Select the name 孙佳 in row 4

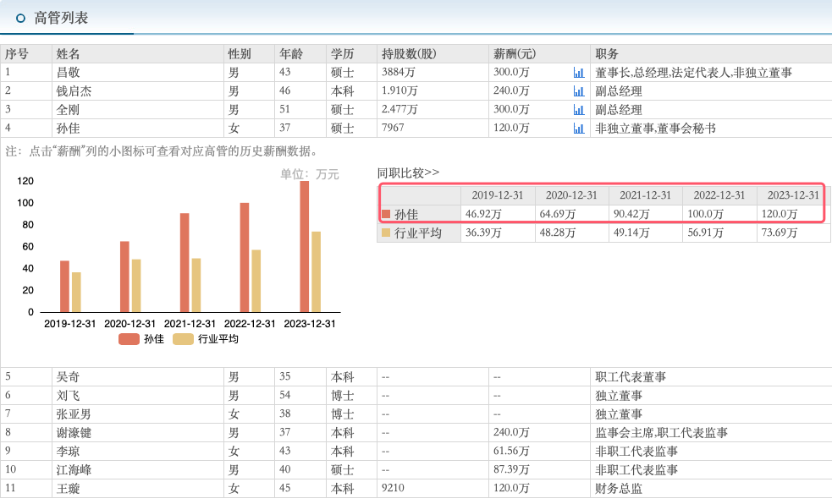pos(68,129)
